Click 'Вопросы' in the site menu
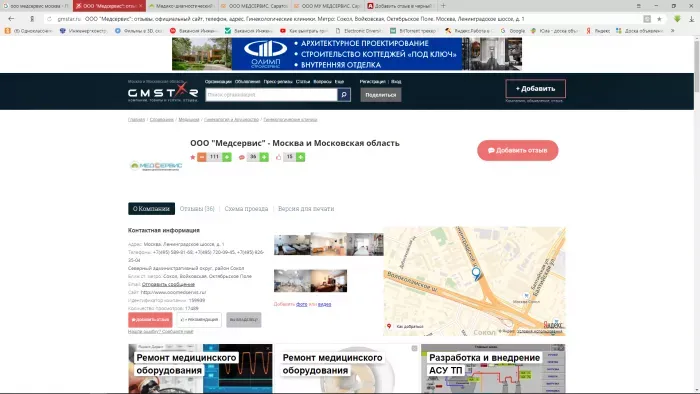The height and width of the screenshot is (394, 700). tap(322, 82)
